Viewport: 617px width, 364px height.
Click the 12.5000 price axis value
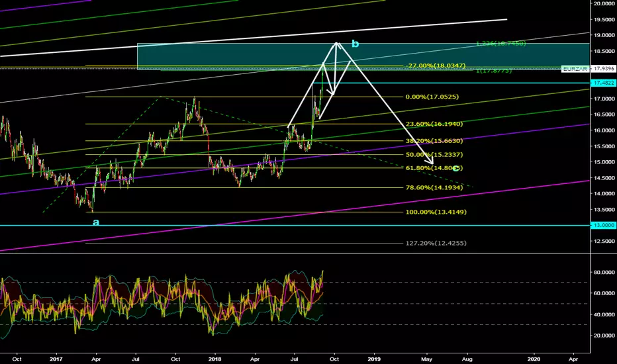point(604,241)
